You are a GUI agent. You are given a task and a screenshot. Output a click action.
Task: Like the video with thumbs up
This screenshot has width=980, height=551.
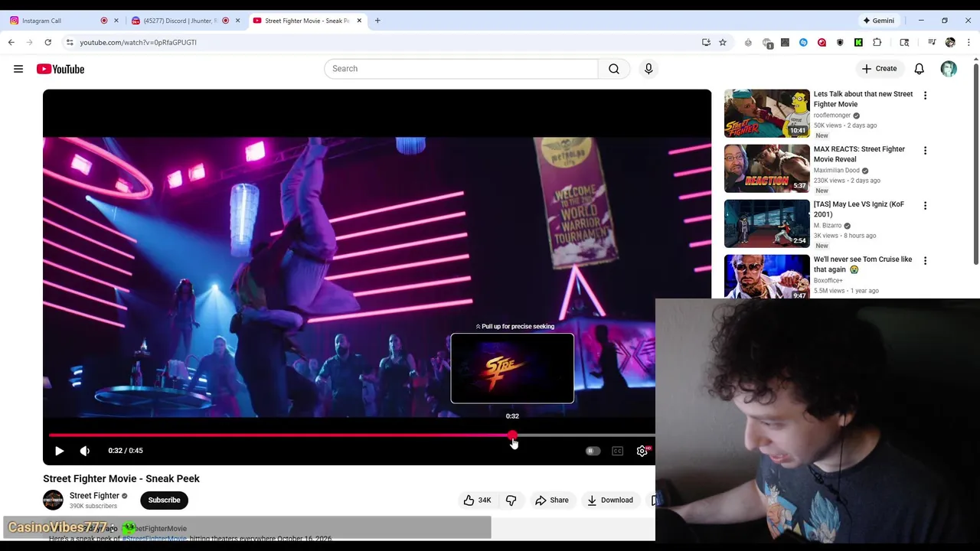coord(478,500)
